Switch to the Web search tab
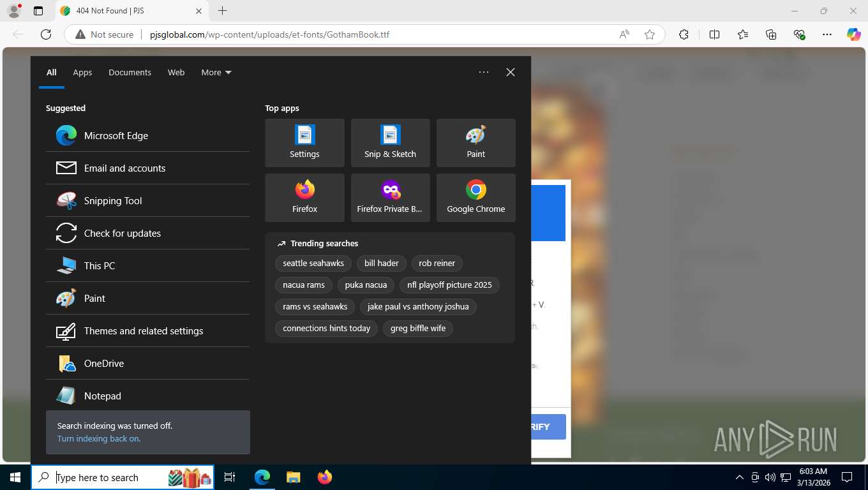Viewport: 868px width, 490px height. coord(176,72)
